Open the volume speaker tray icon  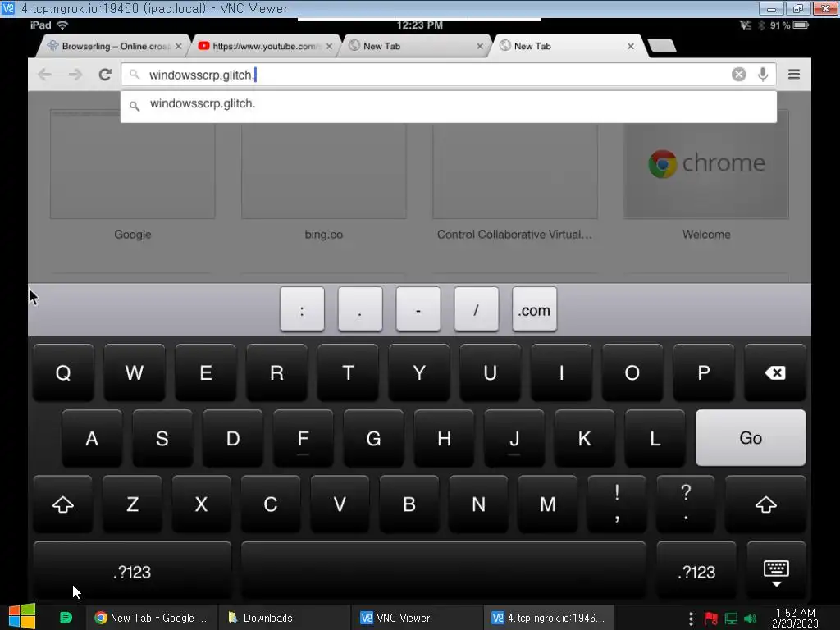coord(750,619)
